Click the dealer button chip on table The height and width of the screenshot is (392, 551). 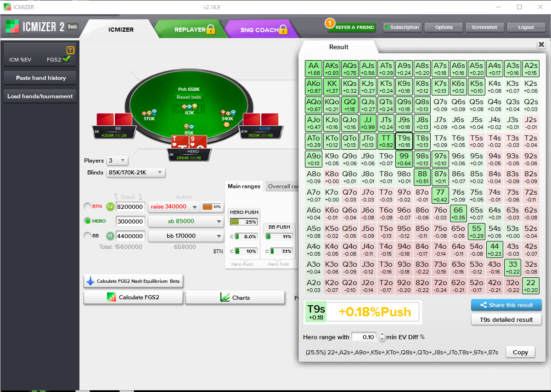tap(226, 124)
